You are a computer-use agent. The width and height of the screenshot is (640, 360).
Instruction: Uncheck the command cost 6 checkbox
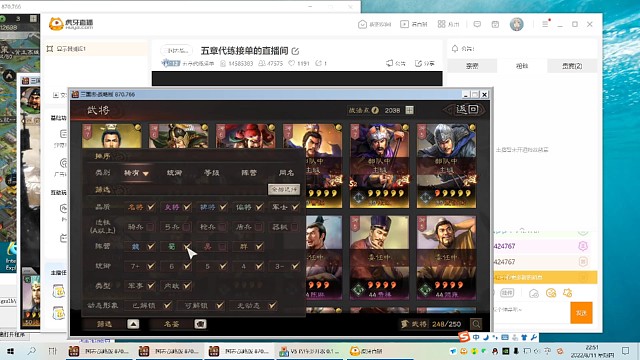coord(187,266)
